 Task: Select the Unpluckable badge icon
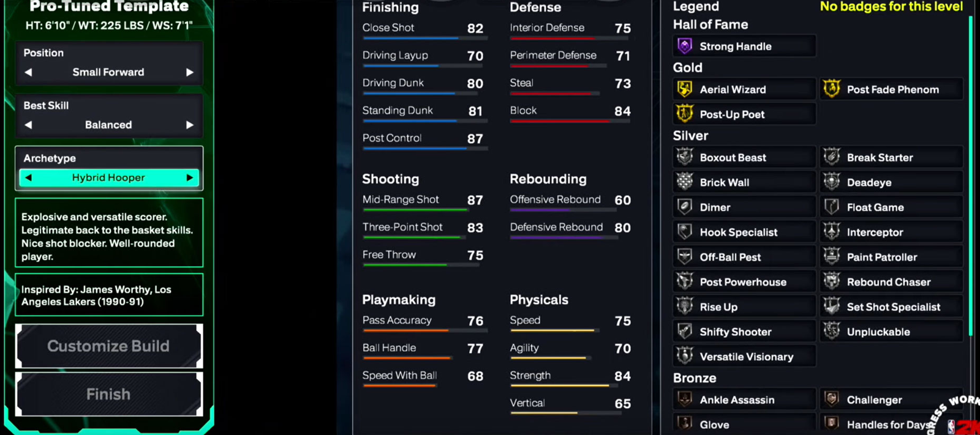(832, 332)
